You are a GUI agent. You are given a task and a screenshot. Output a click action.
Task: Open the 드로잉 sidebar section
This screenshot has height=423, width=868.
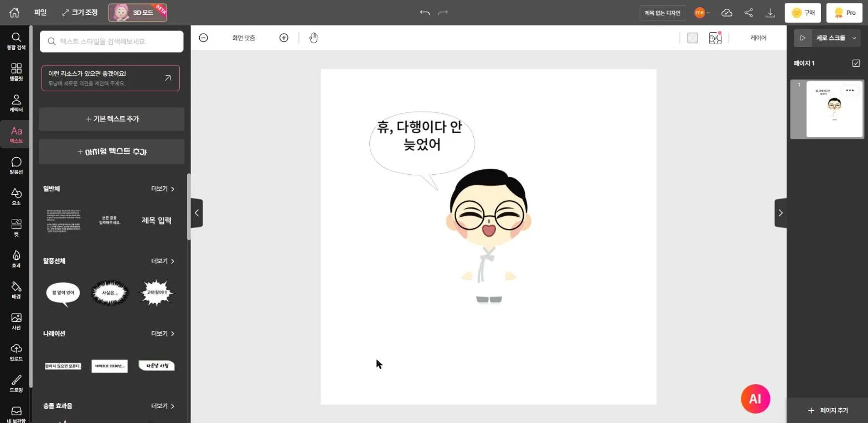16,383
